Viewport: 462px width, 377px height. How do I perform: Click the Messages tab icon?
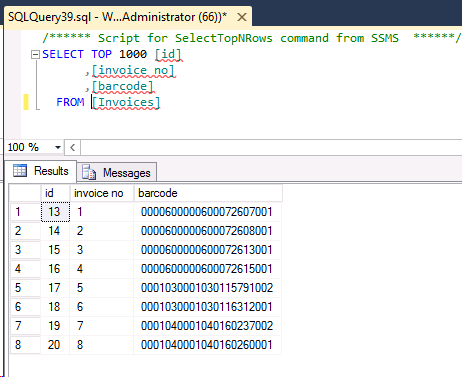point(89,172)
